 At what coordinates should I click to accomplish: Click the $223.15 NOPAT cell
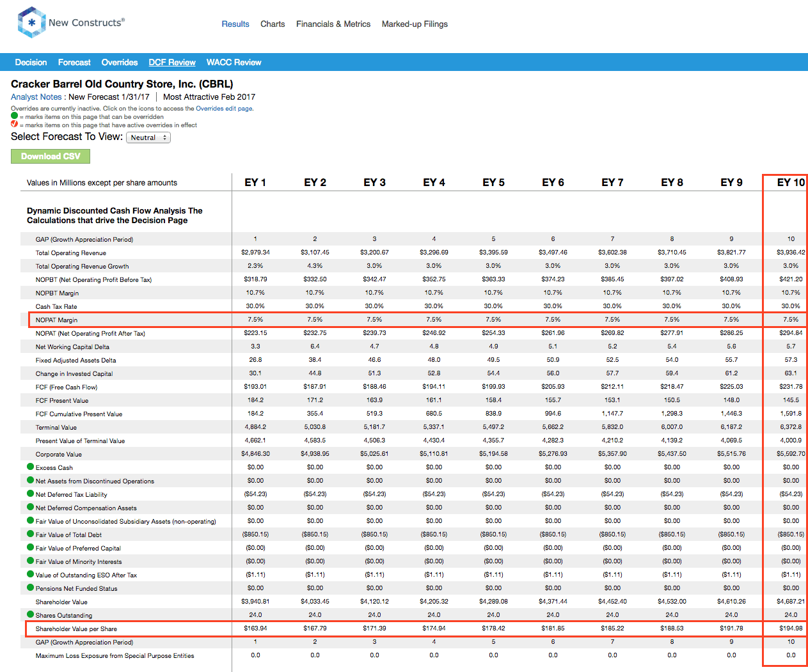[x=255, y=333]
